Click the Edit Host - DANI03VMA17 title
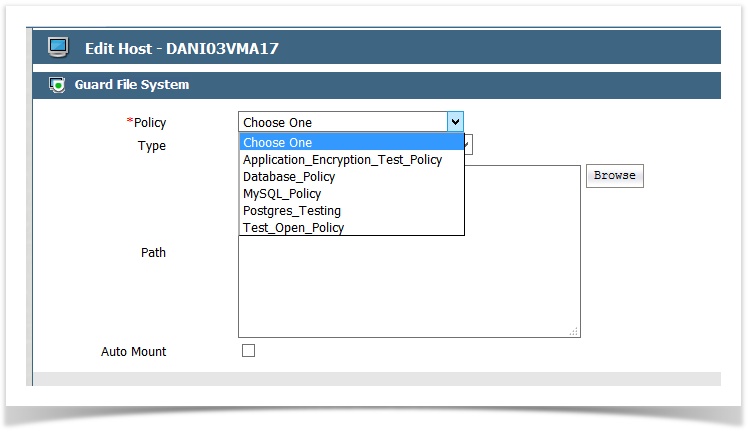 coord(181,48)
